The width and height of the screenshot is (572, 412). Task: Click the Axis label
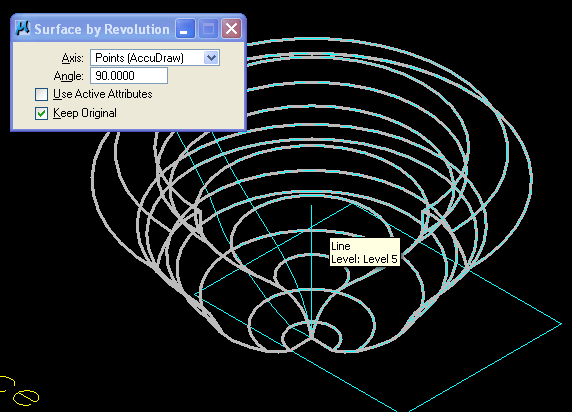[x=72, y=58]
